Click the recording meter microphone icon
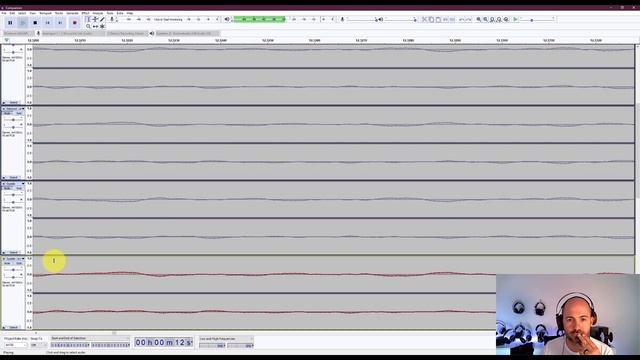This screenshot has width=640, height=360. (x=112, y=19)
